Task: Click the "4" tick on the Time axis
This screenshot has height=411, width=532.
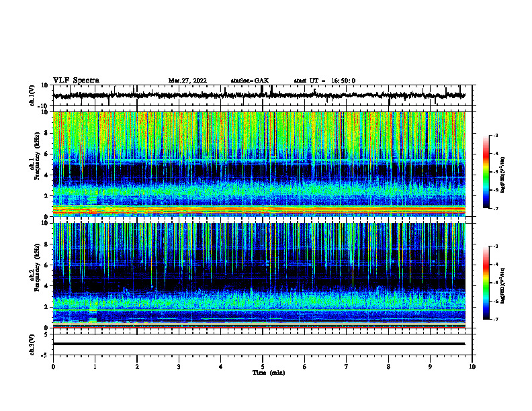Action: 221,367
